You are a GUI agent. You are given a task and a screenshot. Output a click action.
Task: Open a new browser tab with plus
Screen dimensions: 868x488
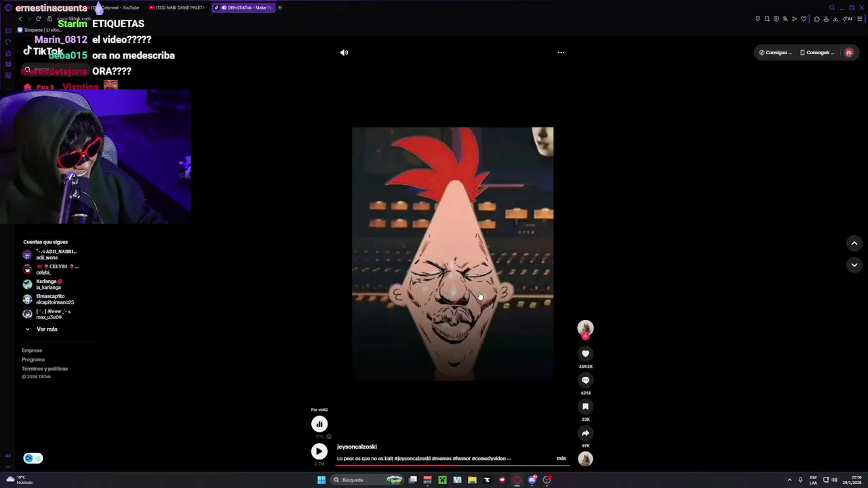[279, 7]
